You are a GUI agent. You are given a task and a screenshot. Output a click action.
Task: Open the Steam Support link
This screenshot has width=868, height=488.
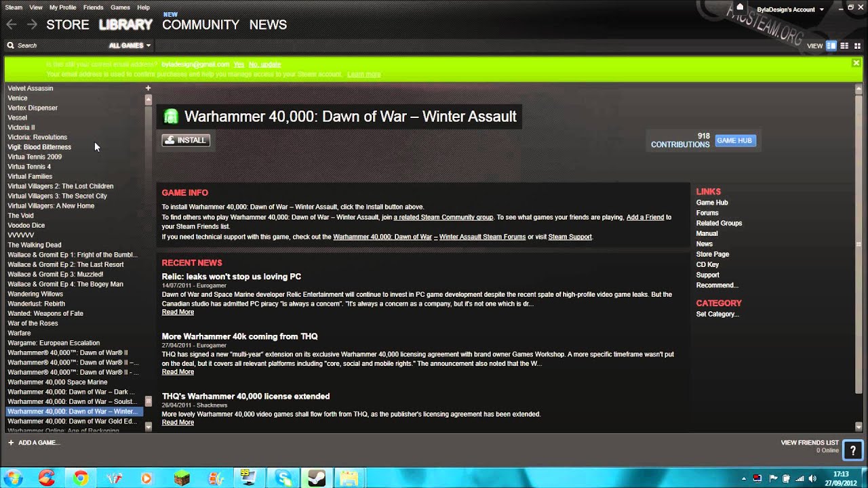pos(570,237)
